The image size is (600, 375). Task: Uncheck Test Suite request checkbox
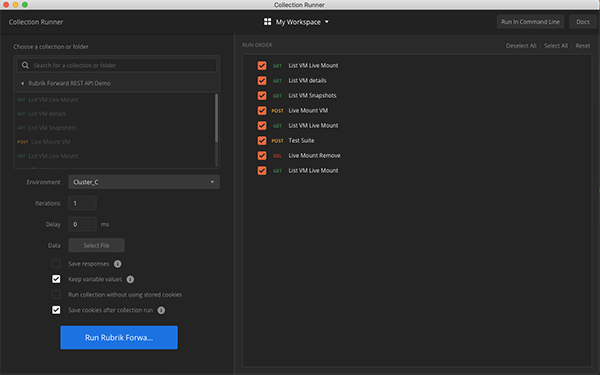(x=262, y=140)
